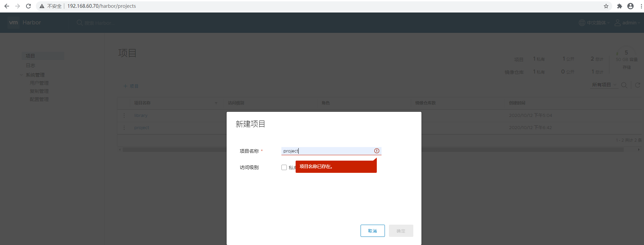Viewport: 644px width, 245px height.
Task: Bookmark this page with the star icon
Action: [606, 6]
